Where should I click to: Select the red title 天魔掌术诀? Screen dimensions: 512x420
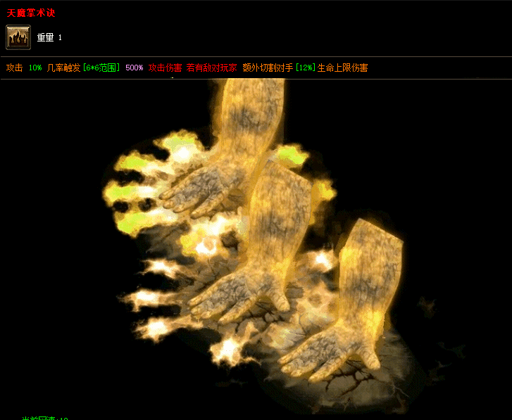31,13
